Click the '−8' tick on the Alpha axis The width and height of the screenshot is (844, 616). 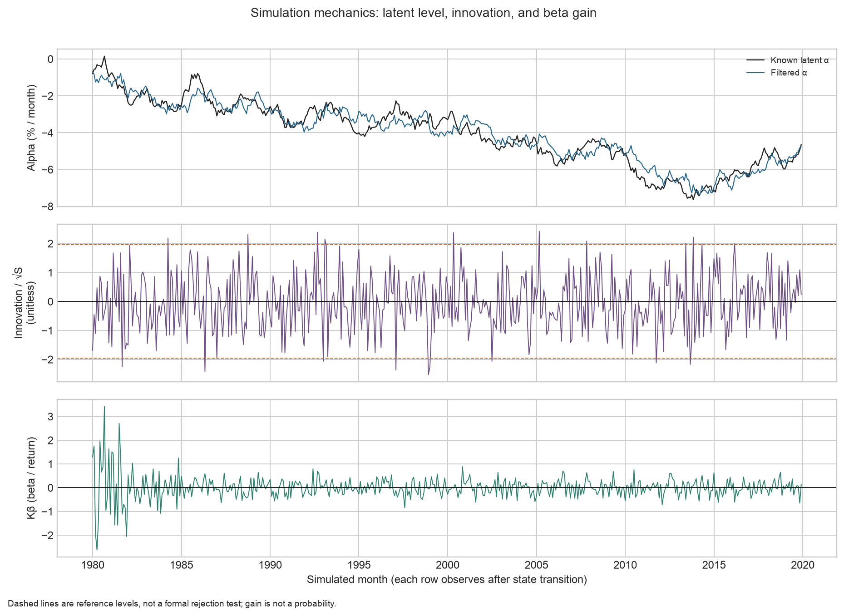(x=47, y=207)
